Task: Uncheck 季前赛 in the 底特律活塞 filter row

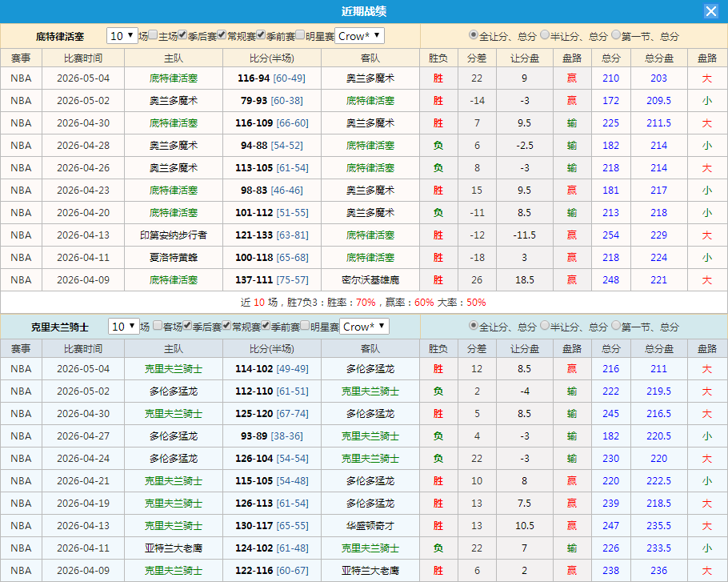Action: [x=261, y=35]
